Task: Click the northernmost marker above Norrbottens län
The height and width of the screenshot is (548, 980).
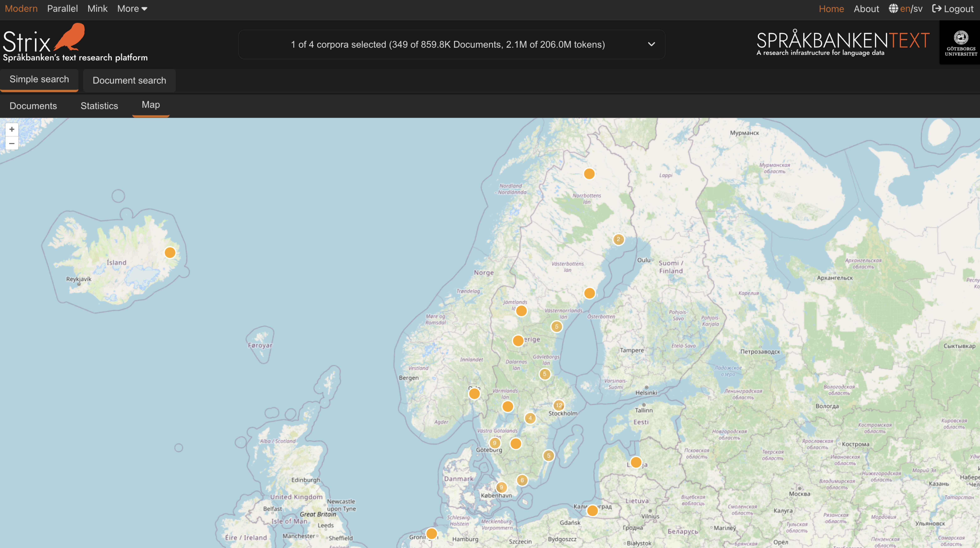Action: tap(589, 174)
